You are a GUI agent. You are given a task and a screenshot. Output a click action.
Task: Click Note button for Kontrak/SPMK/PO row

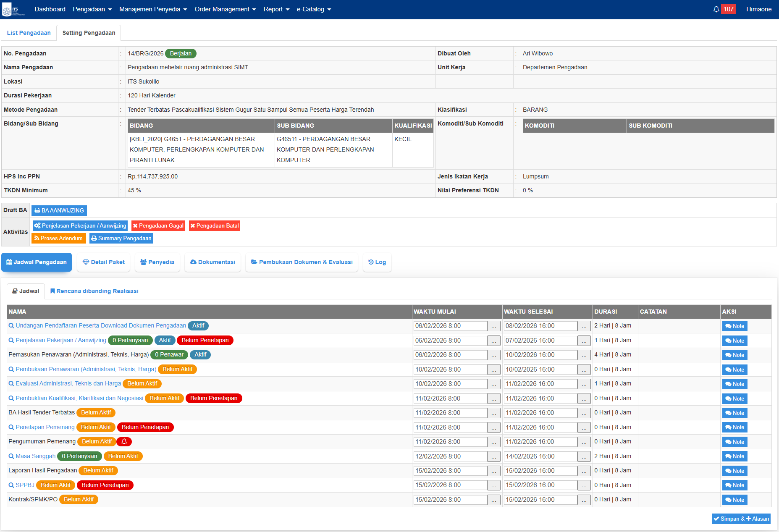pos(734,500)
